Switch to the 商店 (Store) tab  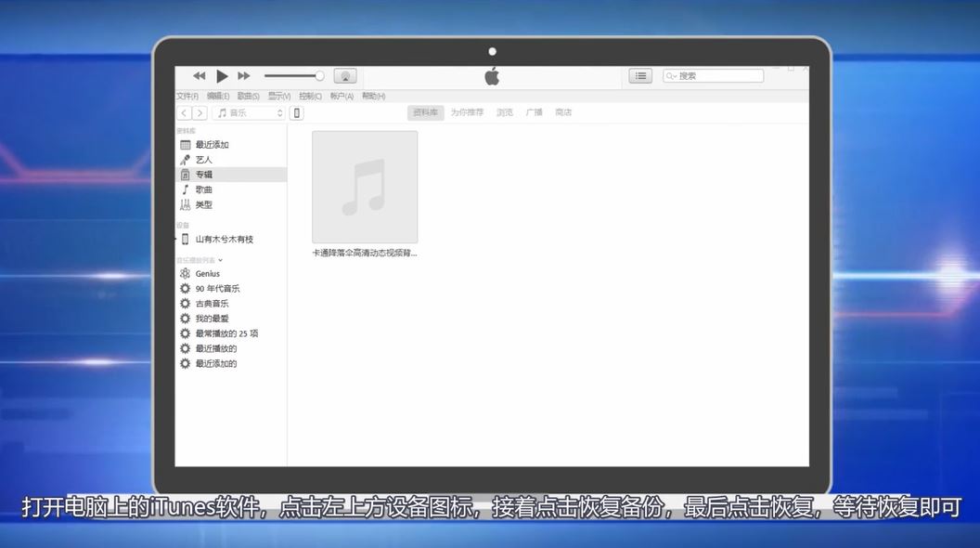click(x=564, y=111)
